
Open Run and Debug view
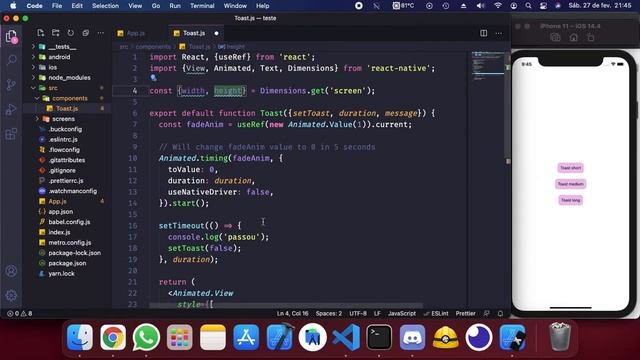tap(11, 109)
